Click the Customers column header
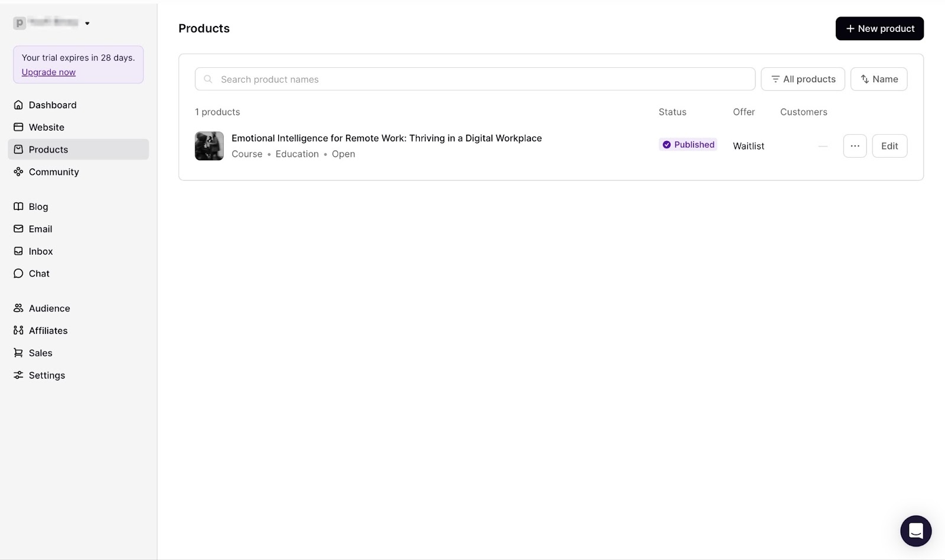Screen dimensions: 945x560 point(803,112)
